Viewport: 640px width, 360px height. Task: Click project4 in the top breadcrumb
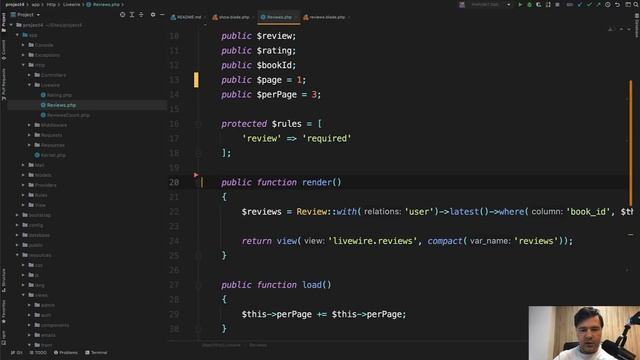coord(15,4)
